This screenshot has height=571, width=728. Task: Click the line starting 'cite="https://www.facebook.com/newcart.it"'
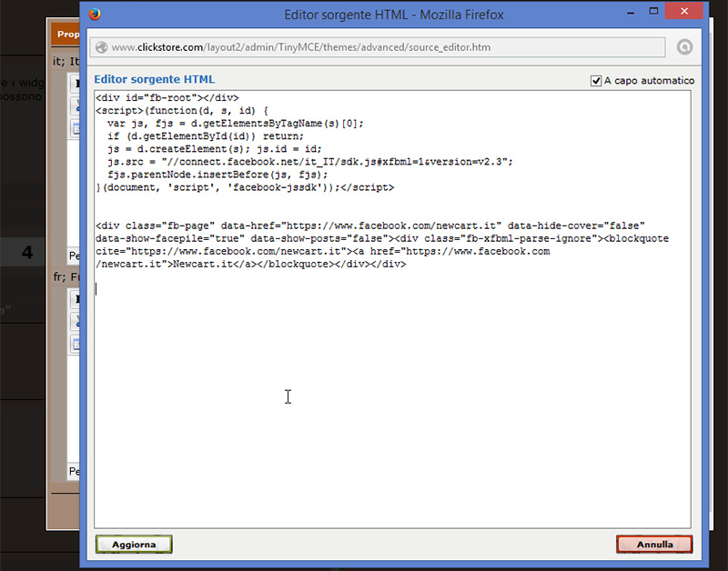(x=323, y=252)
